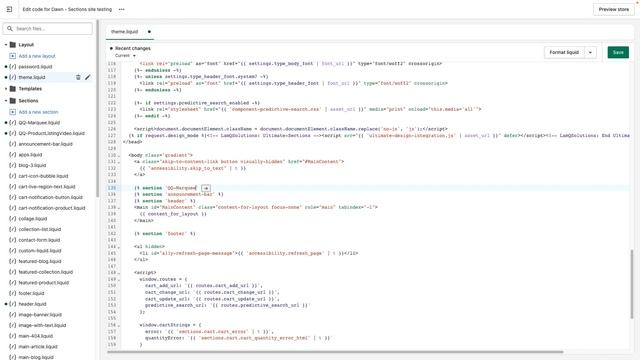Viewport: 640px width, 360px height.
Task: Click the Preview store button
Action: point(613,9)
